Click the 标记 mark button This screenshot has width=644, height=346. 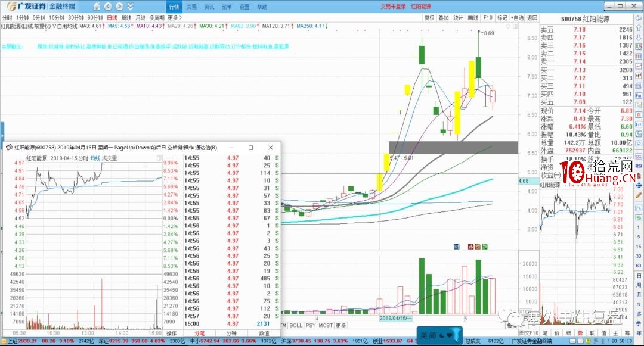502,18
